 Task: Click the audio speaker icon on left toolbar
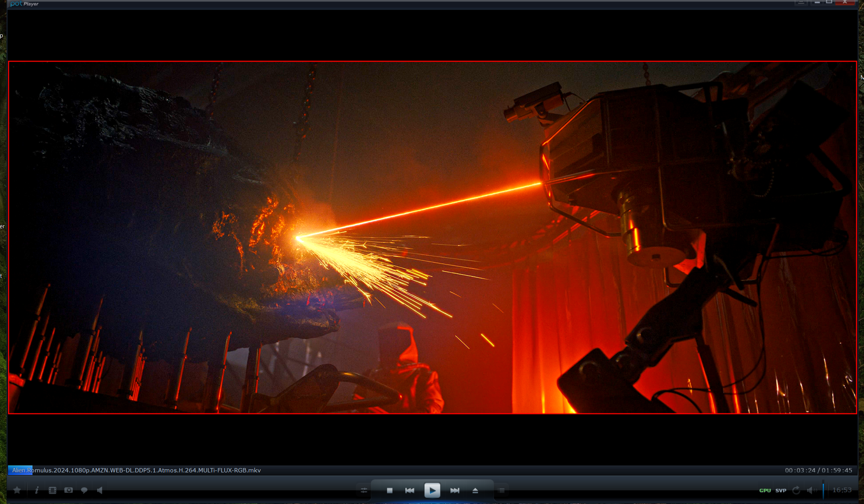pos(100,490)
